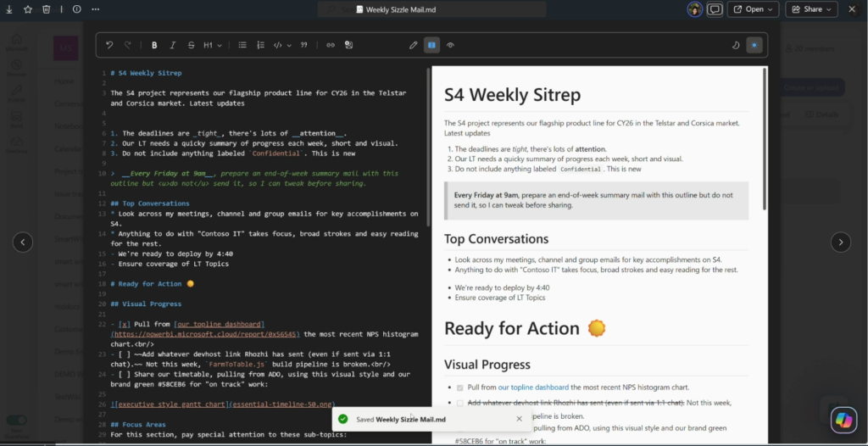Insert a hyperlink using the link icon
This screenshot has height=446, width=868.
point(331,45)
